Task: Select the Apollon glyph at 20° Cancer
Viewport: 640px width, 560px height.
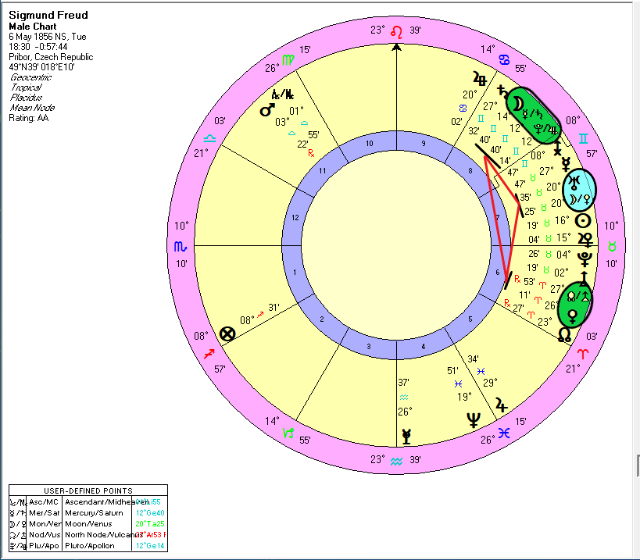Action: point(480,78)
